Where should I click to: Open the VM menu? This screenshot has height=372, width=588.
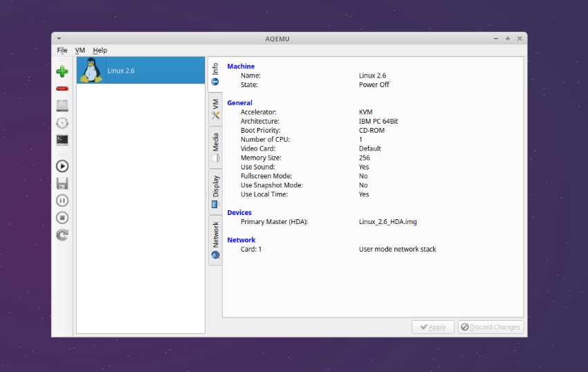80,50
